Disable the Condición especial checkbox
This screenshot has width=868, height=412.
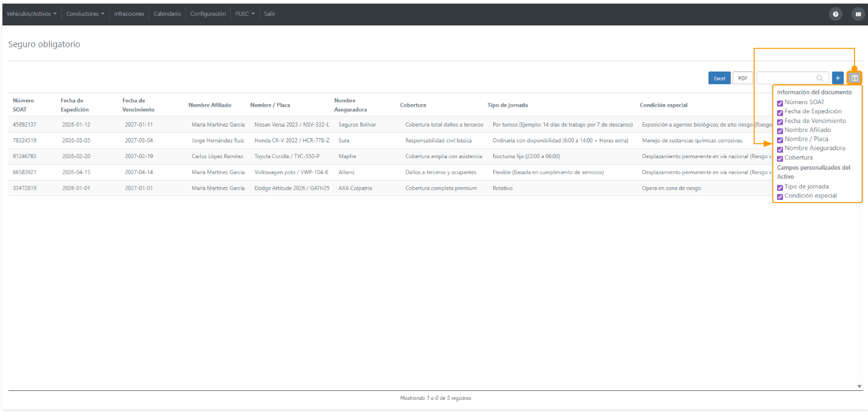click(780, 196)
